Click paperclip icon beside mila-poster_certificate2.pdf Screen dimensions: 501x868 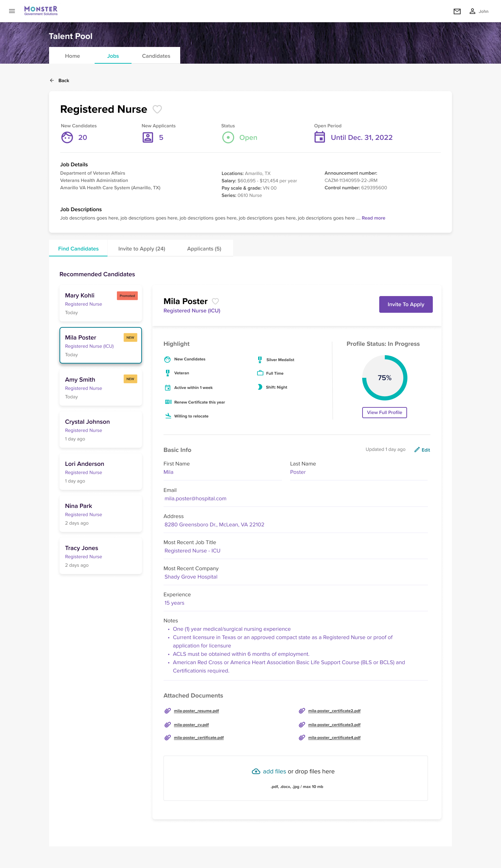point(302,711)
